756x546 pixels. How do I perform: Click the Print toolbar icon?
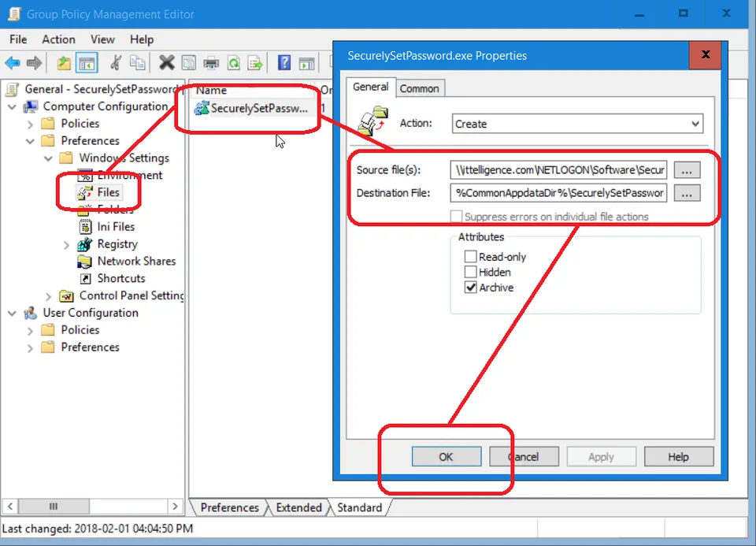(x=211, y=63)
